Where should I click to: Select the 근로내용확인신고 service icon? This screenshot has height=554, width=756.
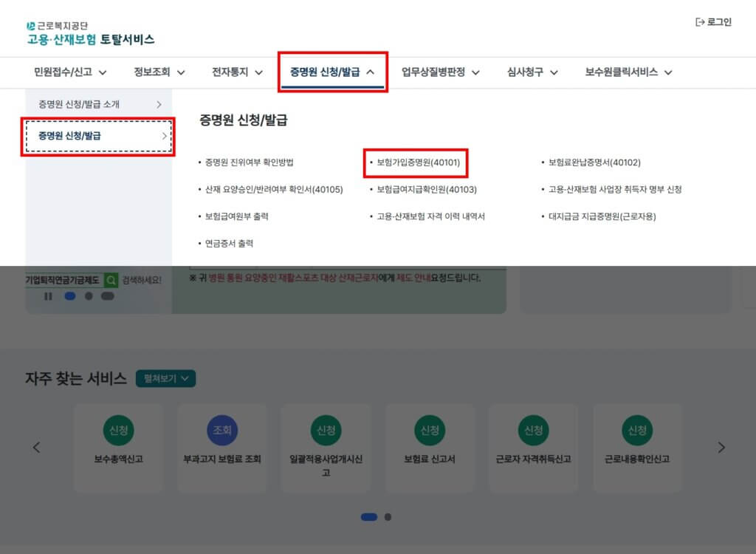tap(636, 430)
